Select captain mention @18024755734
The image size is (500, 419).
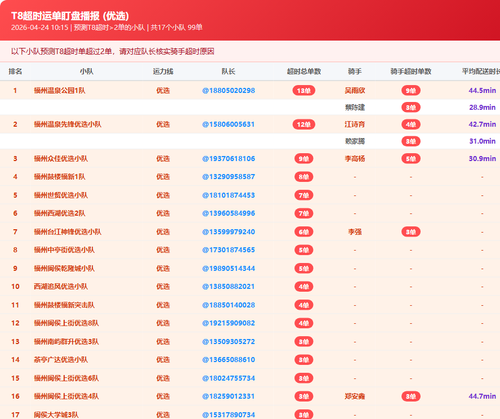pyautogui.click(x=228, y=378)
